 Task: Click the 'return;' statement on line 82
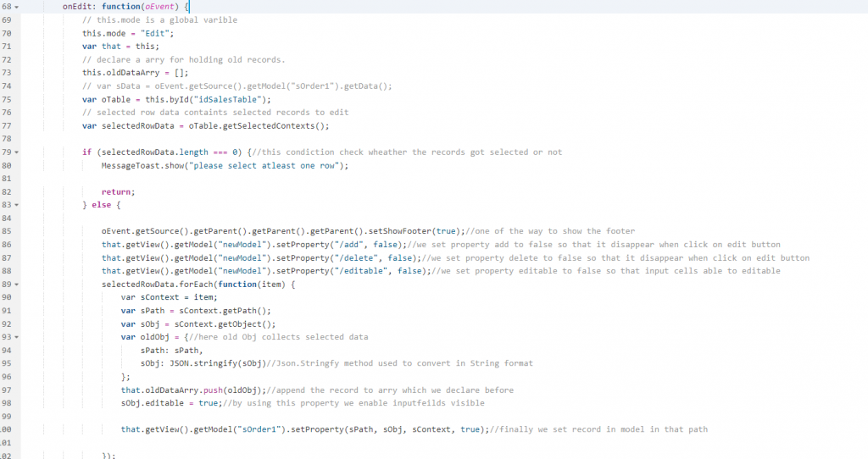click(118, 192)
